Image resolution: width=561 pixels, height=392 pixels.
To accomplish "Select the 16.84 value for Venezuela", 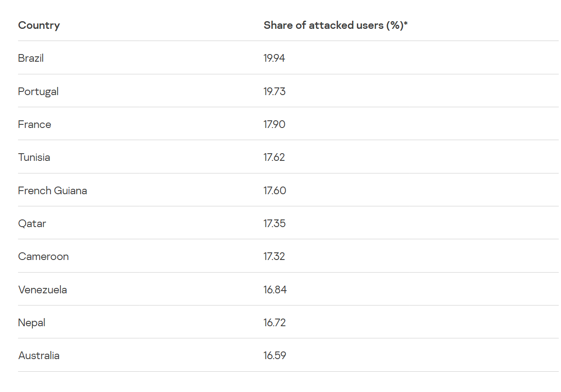I will 275,290.
